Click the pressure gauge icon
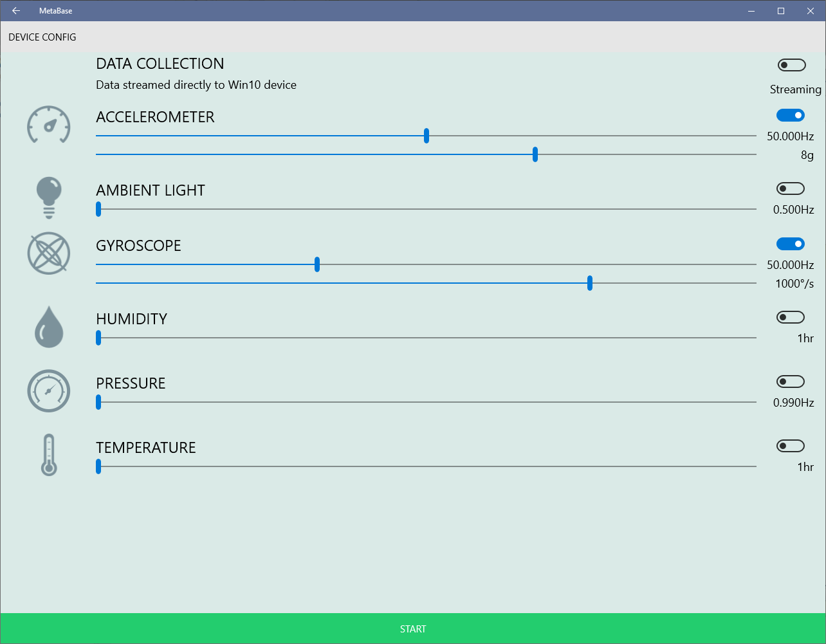Viewport: 826px width, 644px height. coord(49,391)
